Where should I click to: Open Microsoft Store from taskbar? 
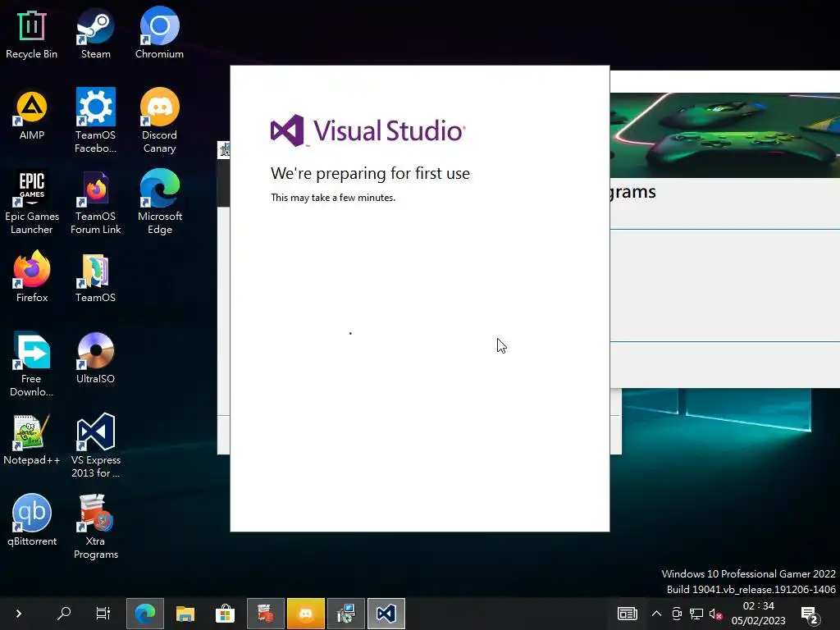point(225,614)
